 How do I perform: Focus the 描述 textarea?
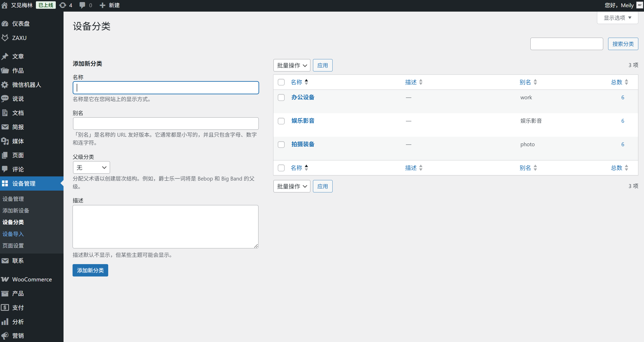click(166, 227)
